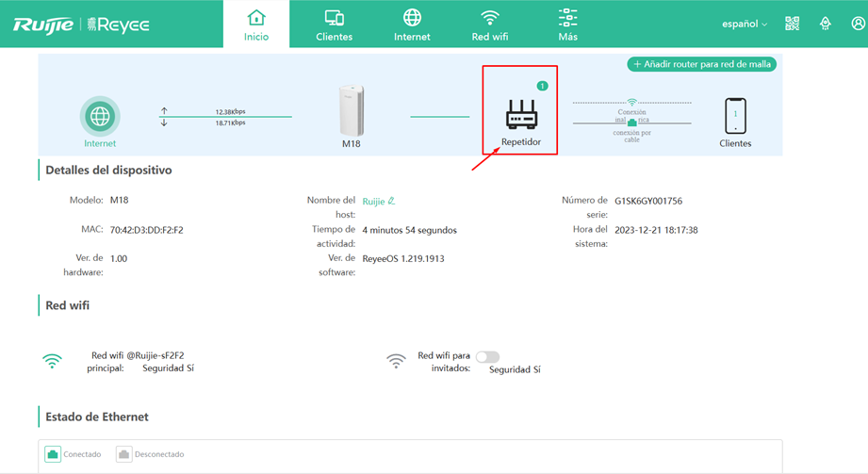Edit hostname with pencil icon
The width and height of the screenshot is (868, 474).
(x=391, y=201)
